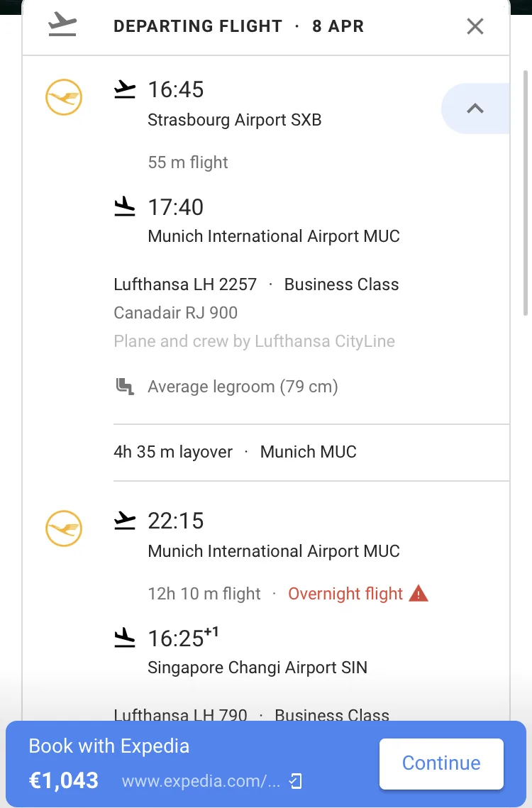Collapse flight details with the chevron-up button
This screenshot has height=808, width=532.
[475, 109]
